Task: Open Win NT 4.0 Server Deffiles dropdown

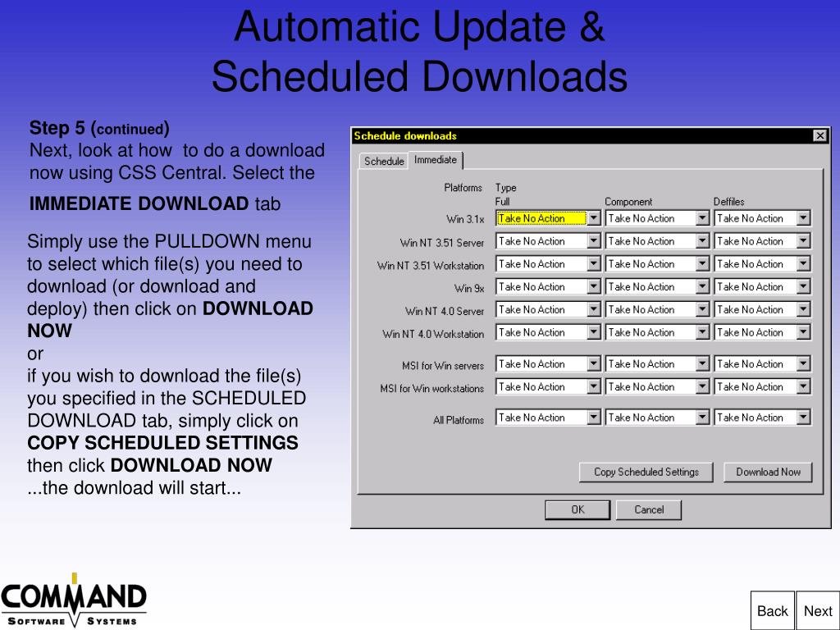Action: 762,309
